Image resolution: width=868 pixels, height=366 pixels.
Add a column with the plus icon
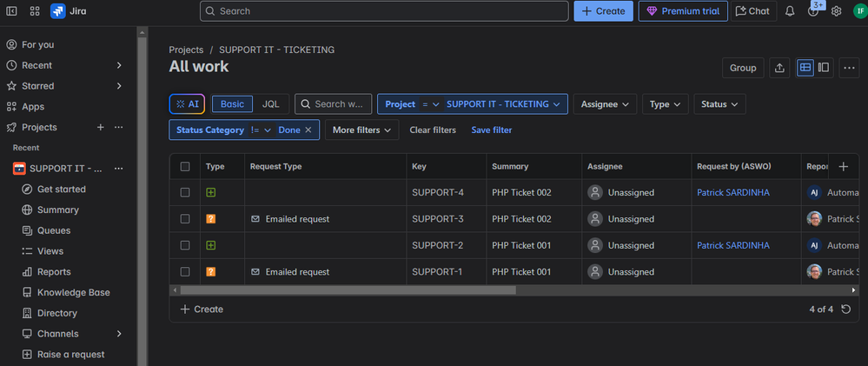[x=843, y=167]
